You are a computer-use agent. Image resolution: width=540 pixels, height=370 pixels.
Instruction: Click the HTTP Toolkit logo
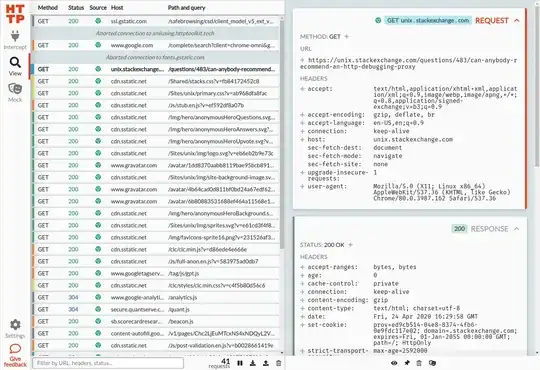point(15,14)
